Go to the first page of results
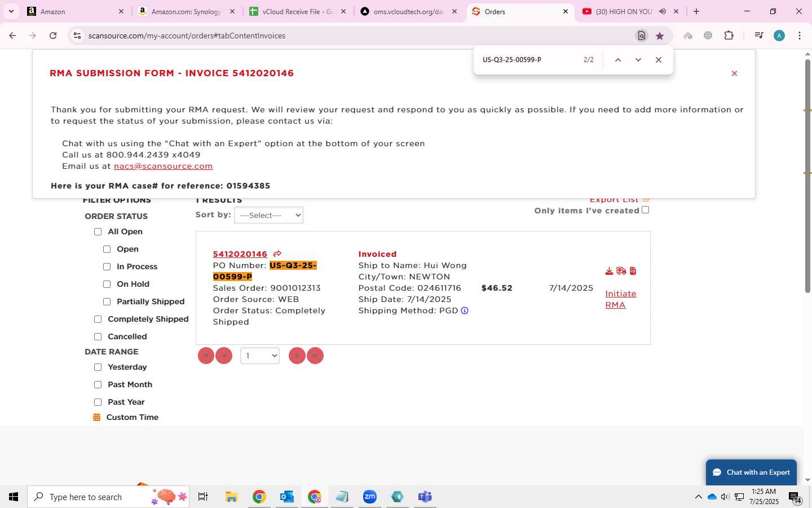The image size is (812, 508). (206, 356)
